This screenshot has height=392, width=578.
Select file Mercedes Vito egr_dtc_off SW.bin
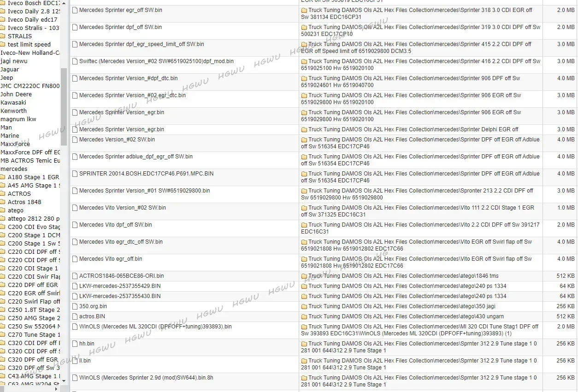tap(121, 242)
